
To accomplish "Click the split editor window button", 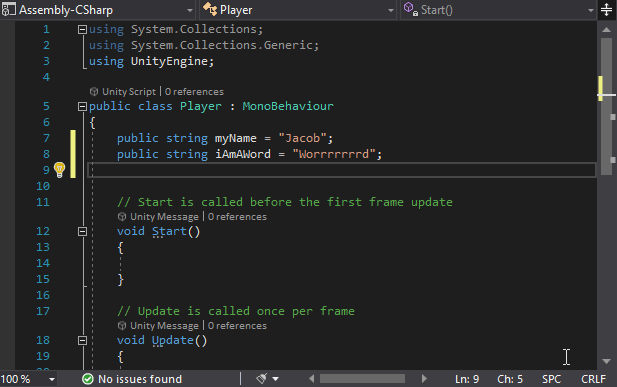I will point(606,10).
